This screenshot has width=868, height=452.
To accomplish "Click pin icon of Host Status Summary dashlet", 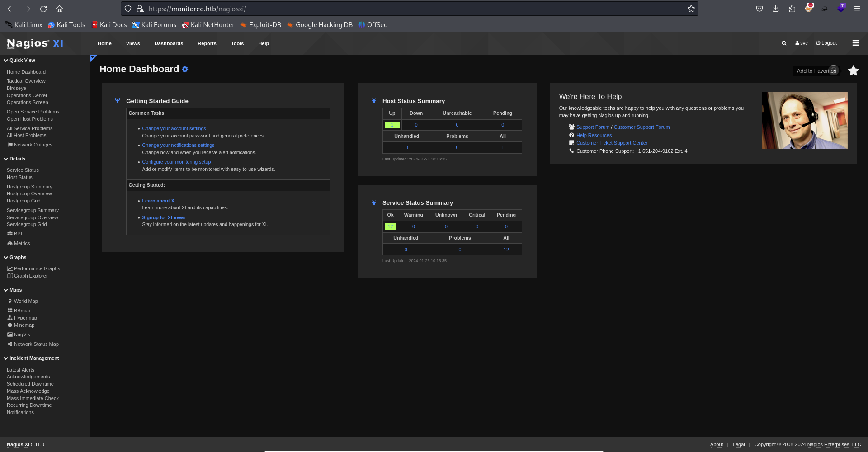I will pos(374,100).
